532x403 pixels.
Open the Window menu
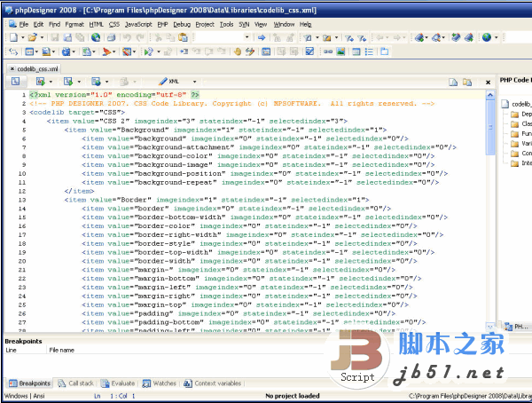[284, 25]
